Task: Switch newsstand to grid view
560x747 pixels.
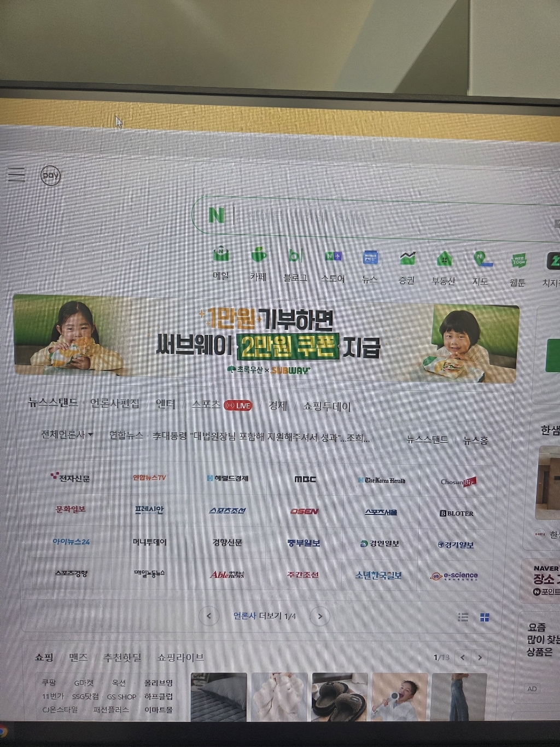Action: pyautogui.click(x=485, y=617)
